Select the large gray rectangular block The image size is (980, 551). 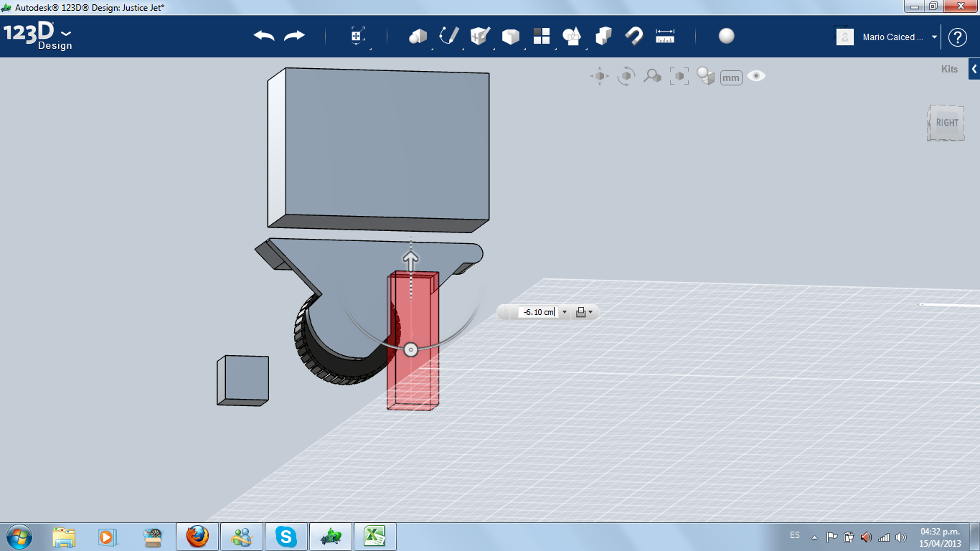tap(378, 151)
